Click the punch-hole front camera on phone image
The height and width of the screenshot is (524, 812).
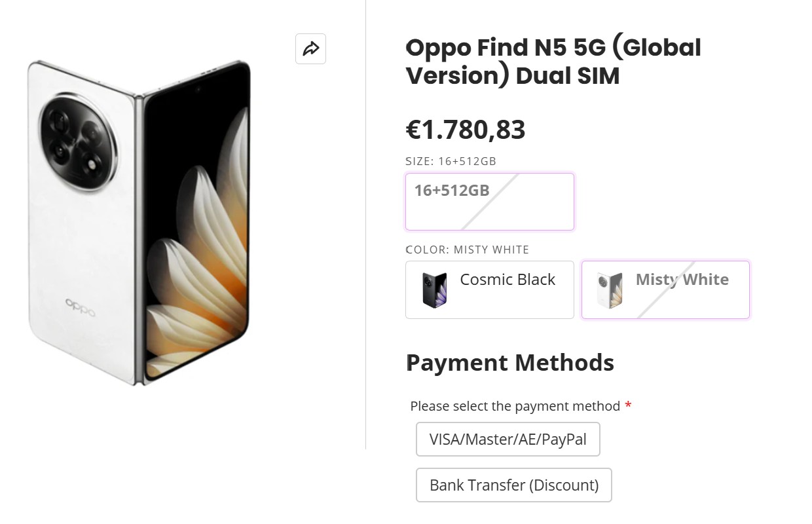[x=197, y=88]
